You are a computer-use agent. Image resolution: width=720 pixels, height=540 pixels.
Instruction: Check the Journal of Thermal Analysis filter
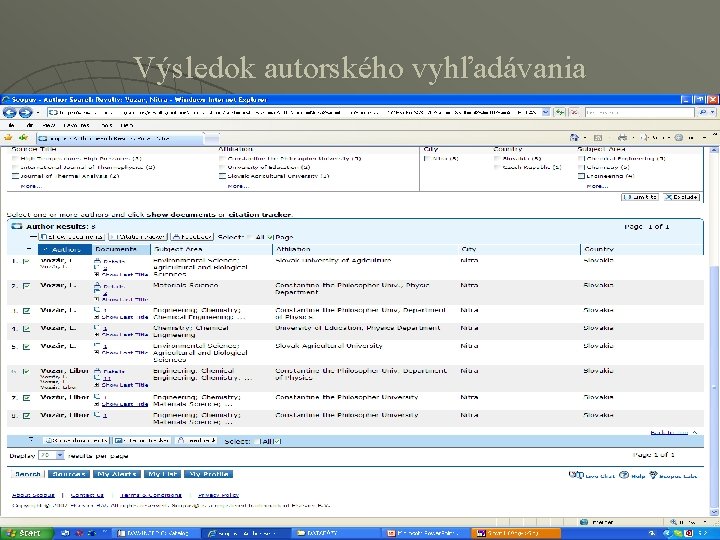pyautogui.click(x=15, y=176)
